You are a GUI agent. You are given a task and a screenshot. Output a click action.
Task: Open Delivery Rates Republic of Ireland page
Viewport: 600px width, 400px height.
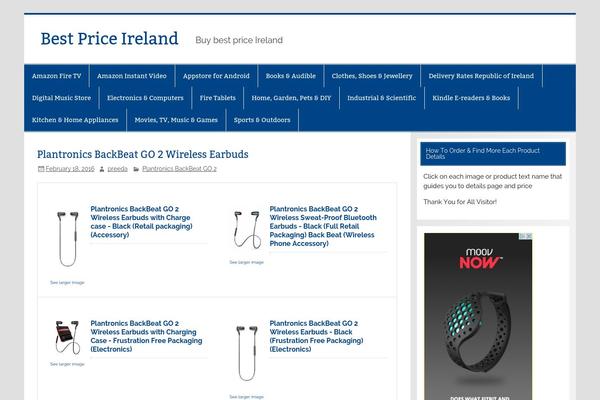[x=481, y=76]
